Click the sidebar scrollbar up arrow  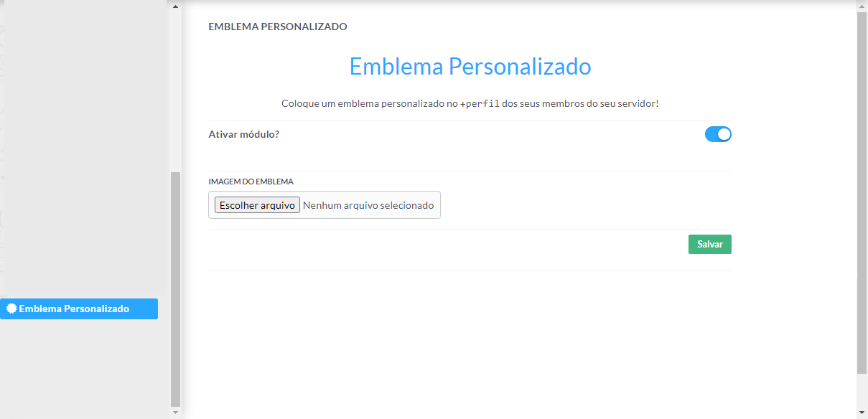pyautogui.click(x=175, y=5)
